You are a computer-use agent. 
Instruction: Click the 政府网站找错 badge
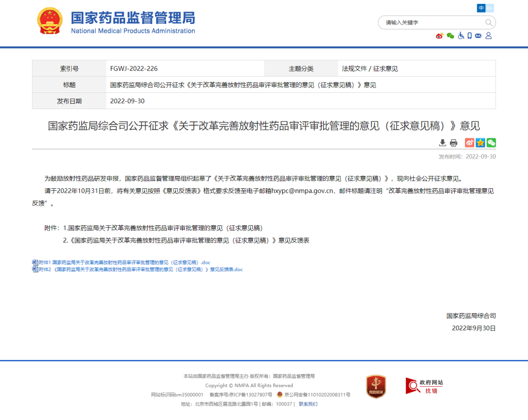pos(424,386)
